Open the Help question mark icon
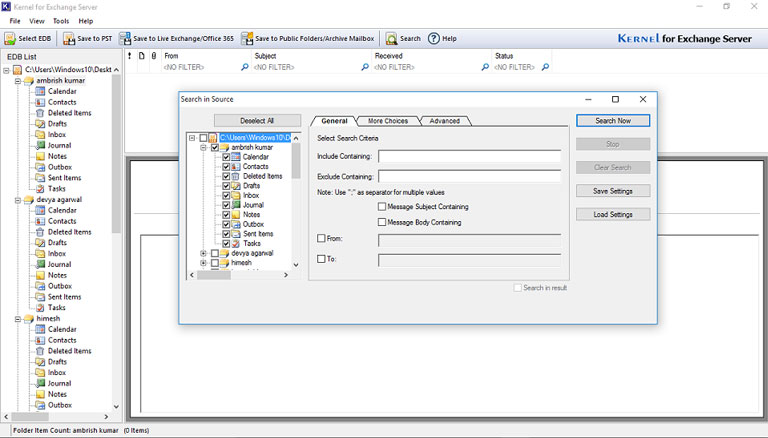 [x=434, y=38]
